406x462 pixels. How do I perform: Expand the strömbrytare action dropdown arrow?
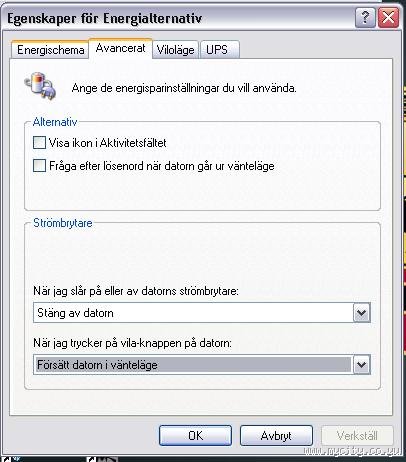362,313
